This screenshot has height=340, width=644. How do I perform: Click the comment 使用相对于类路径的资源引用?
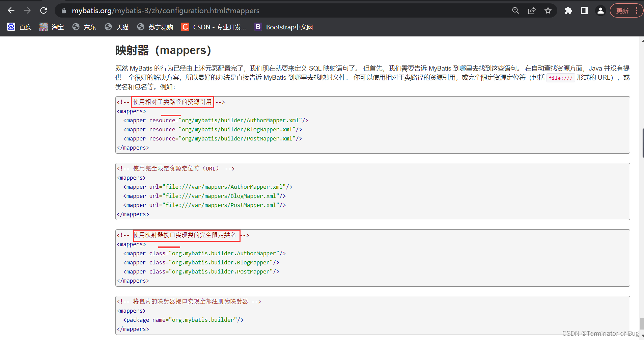coord(172,102)
